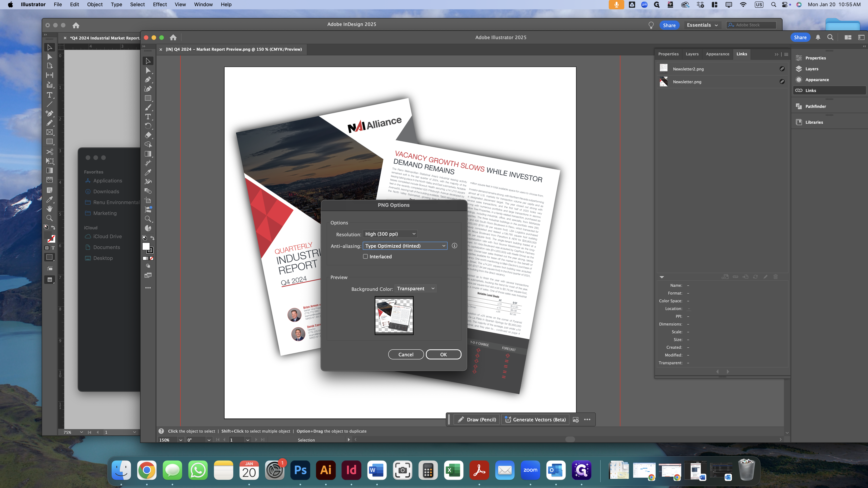The width and height of the screenshot is (868, 488).
Task: Select the Free Transform tool in InDesign
Action: point(50,161)
